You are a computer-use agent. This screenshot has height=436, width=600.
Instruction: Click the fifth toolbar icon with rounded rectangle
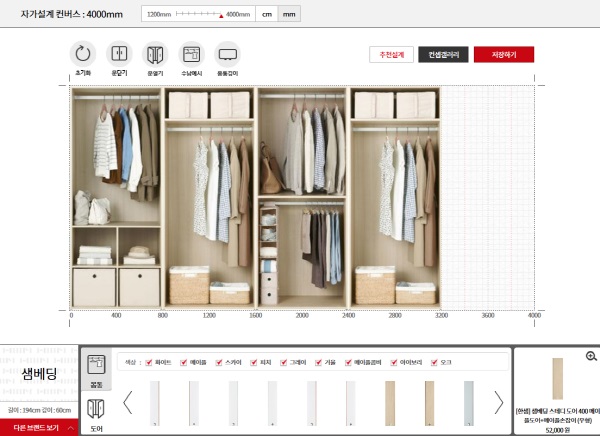coord(227,54)
